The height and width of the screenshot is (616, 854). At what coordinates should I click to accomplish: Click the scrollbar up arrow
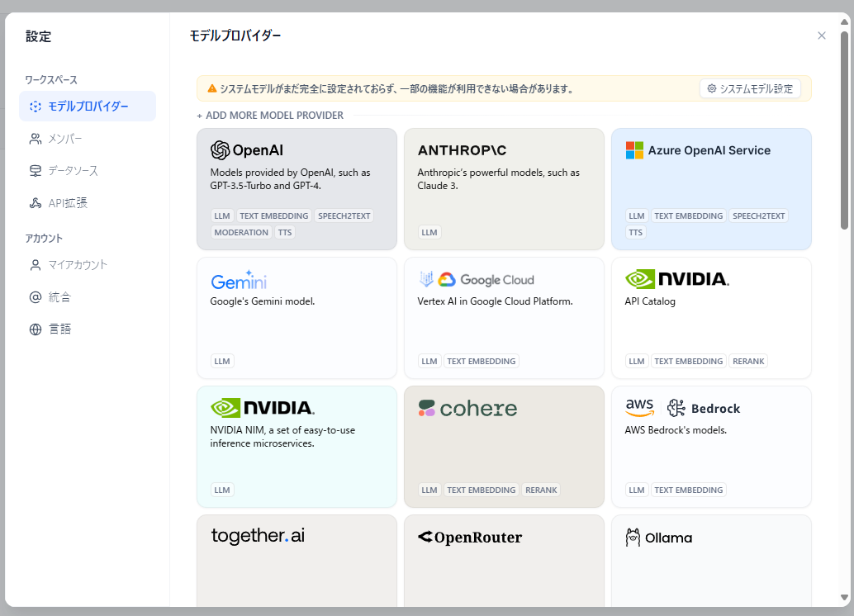[844, 21]
